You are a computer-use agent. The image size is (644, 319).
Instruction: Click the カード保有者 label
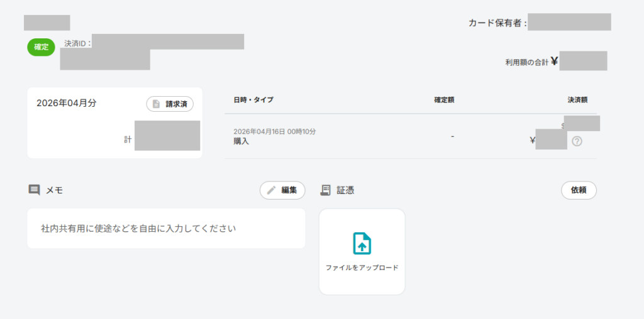tap(497, 23)
